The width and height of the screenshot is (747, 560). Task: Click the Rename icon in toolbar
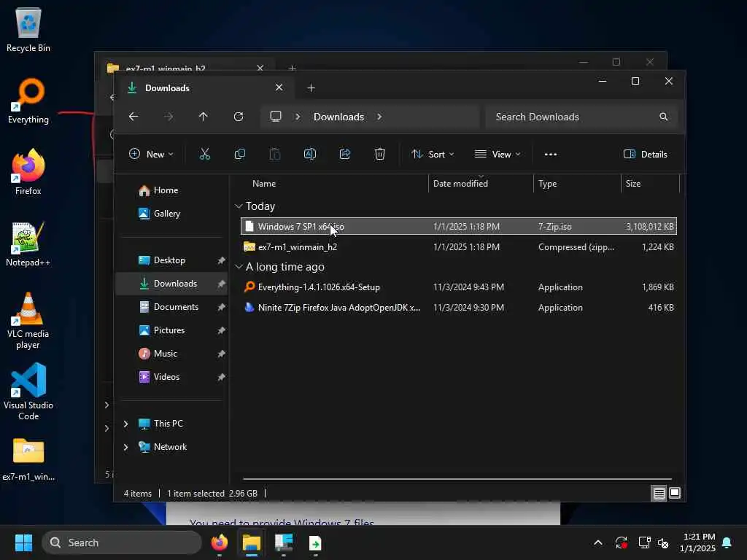[309, 155]
